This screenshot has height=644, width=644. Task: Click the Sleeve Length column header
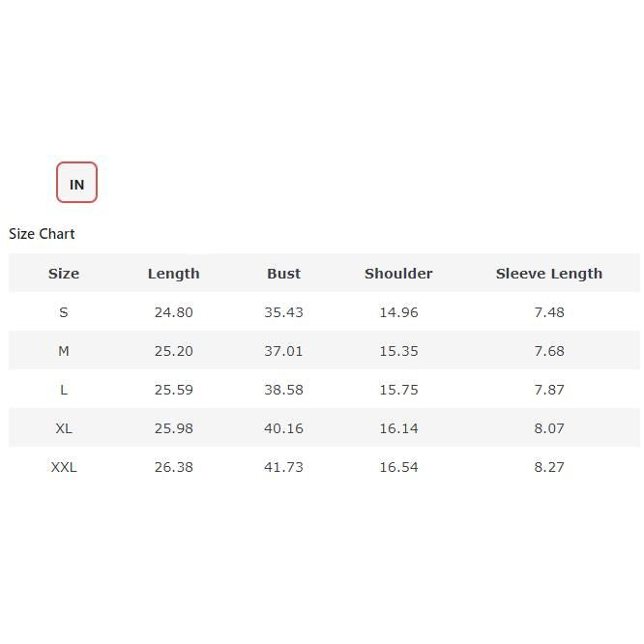548,274
